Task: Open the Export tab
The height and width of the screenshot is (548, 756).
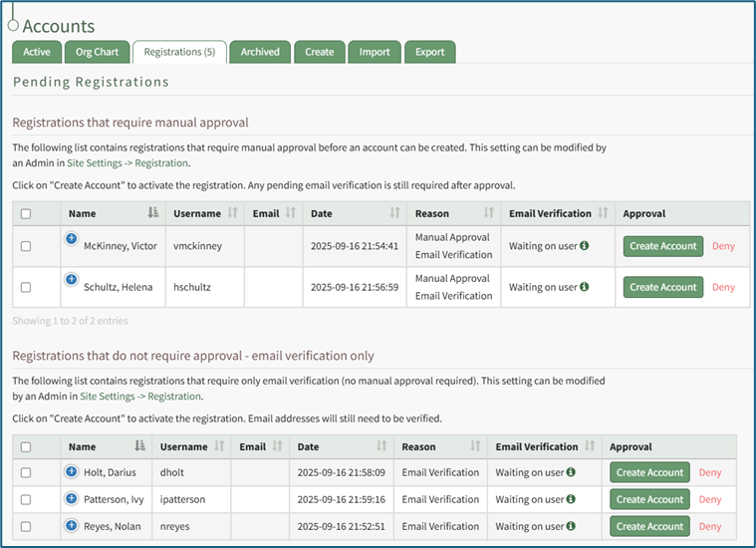Action: [x=430, y=52]
